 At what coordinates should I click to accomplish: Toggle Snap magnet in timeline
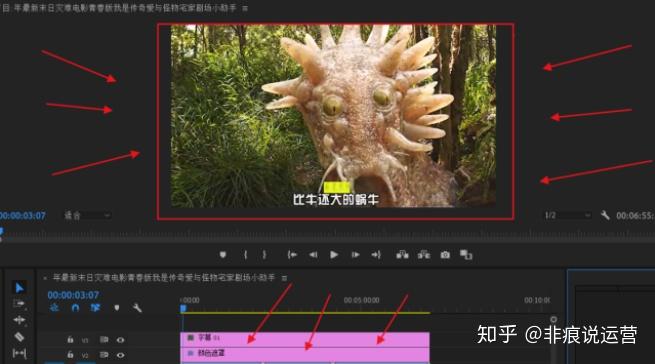(75, 308)
